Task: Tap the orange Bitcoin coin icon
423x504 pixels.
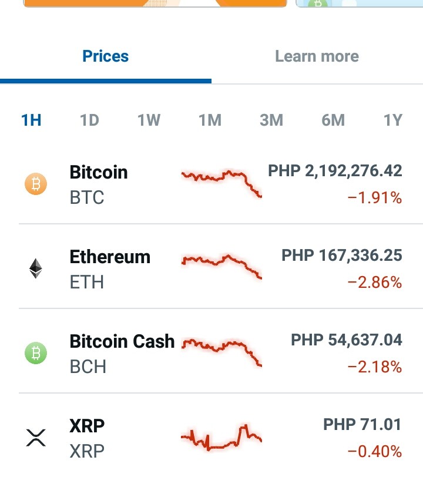Action: (x=36, y=184)
